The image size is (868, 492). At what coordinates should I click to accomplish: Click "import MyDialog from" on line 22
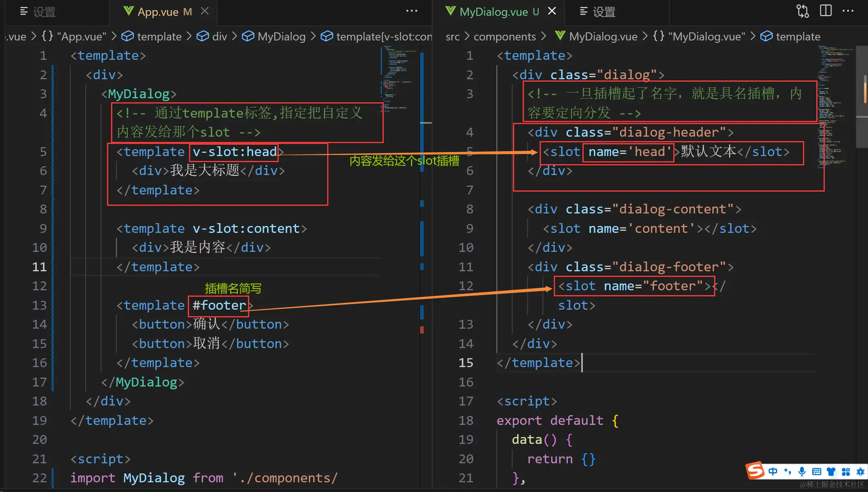point(147,478)
